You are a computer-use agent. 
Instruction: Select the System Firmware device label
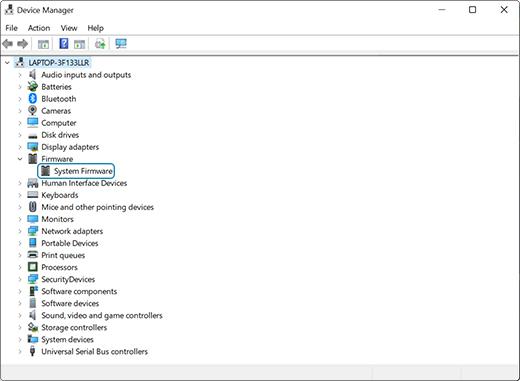tap(83, 171)
